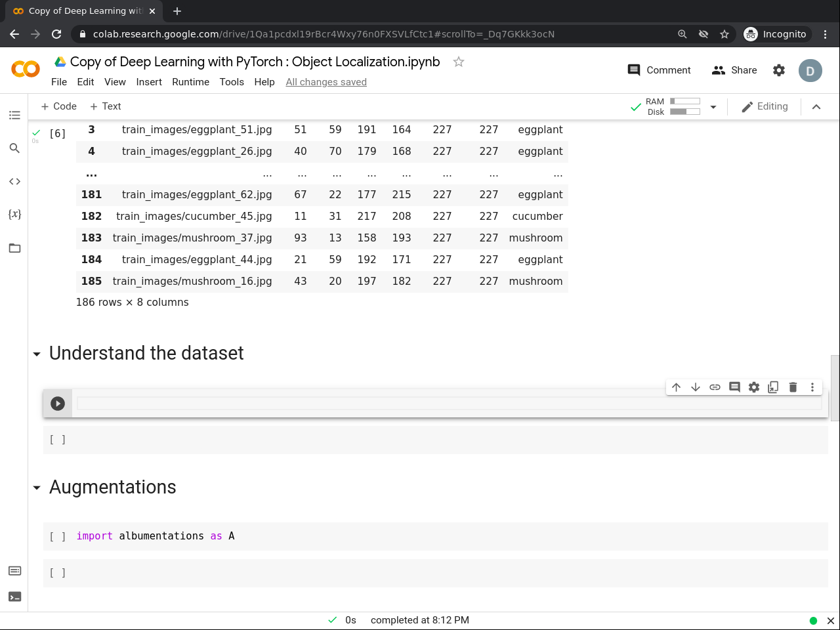Open the table of contents panel
This screenshot has height=630, width=840.
click(x=14, y=115)
